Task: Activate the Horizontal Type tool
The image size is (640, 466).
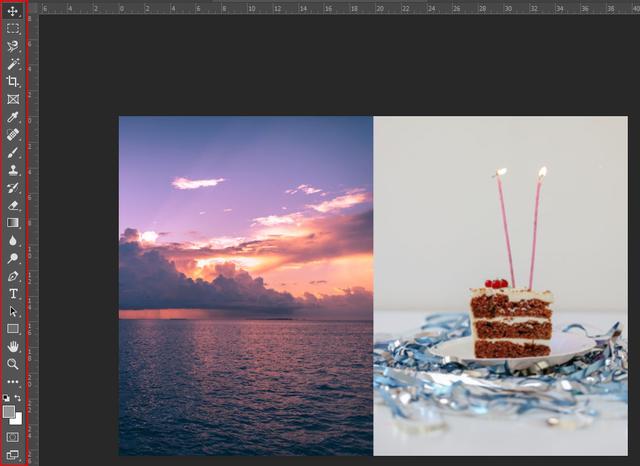Action: coord(13,293)
